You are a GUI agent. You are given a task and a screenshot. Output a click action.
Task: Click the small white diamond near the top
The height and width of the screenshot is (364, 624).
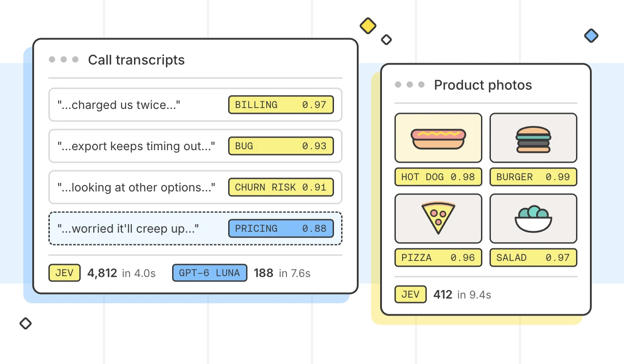[x=386, y=39]
